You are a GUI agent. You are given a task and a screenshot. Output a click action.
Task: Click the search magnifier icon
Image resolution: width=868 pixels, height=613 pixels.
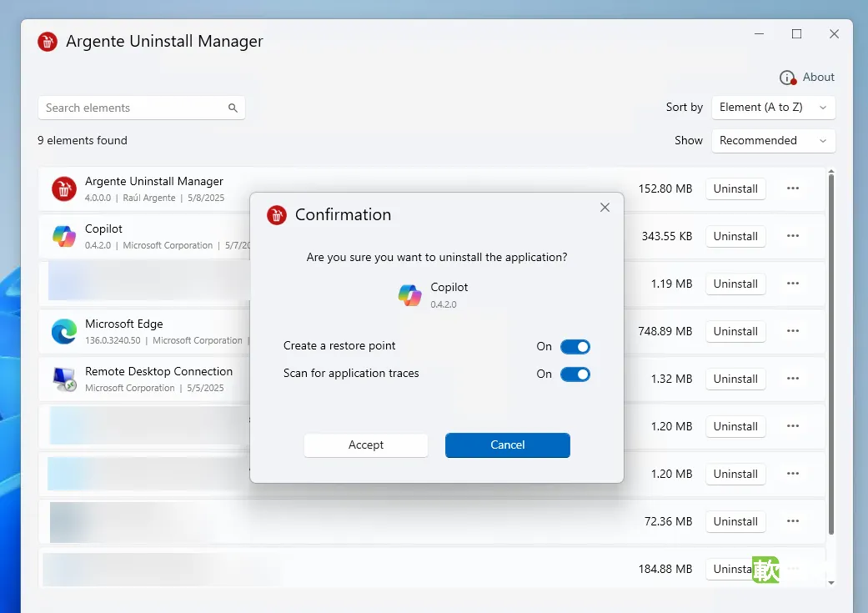tap(233, 108)
